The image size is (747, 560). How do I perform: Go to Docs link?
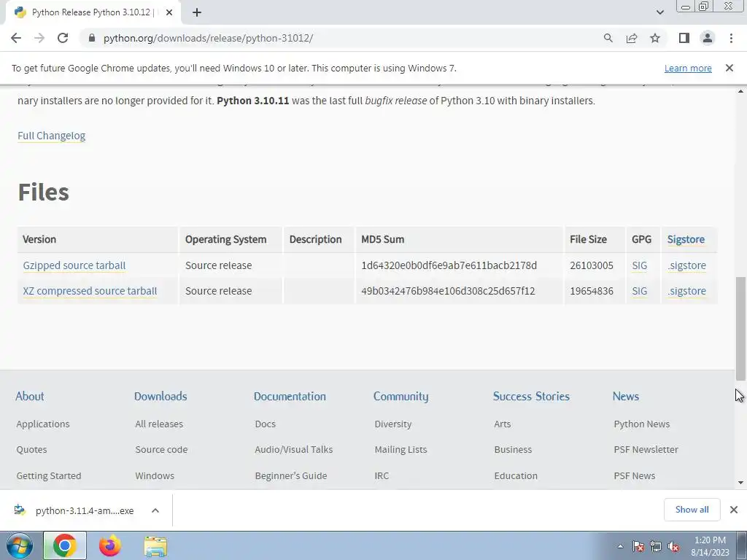coord(266,424)
